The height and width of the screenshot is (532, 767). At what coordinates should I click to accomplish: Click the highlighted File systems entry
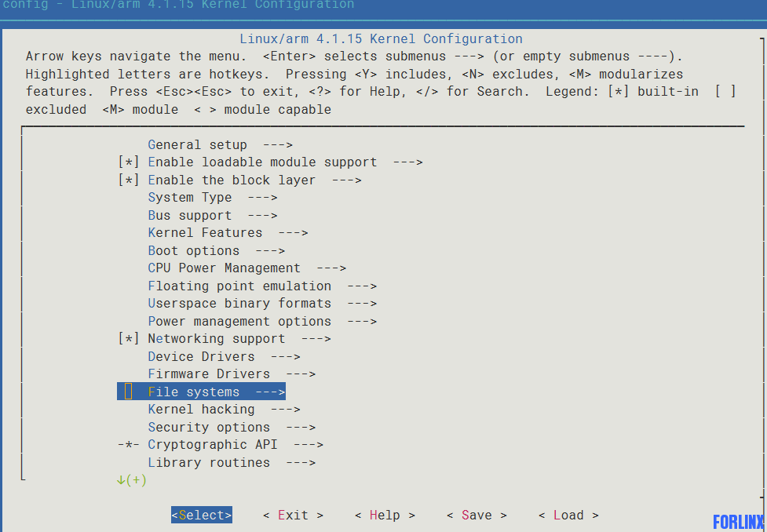click(201, 392)
